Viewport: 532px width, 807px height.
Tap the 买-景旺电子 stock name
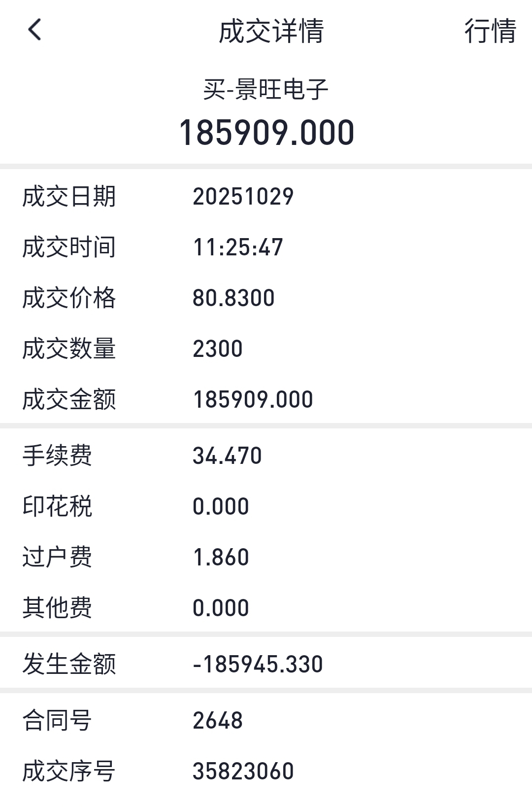click(x=266, y=90)
